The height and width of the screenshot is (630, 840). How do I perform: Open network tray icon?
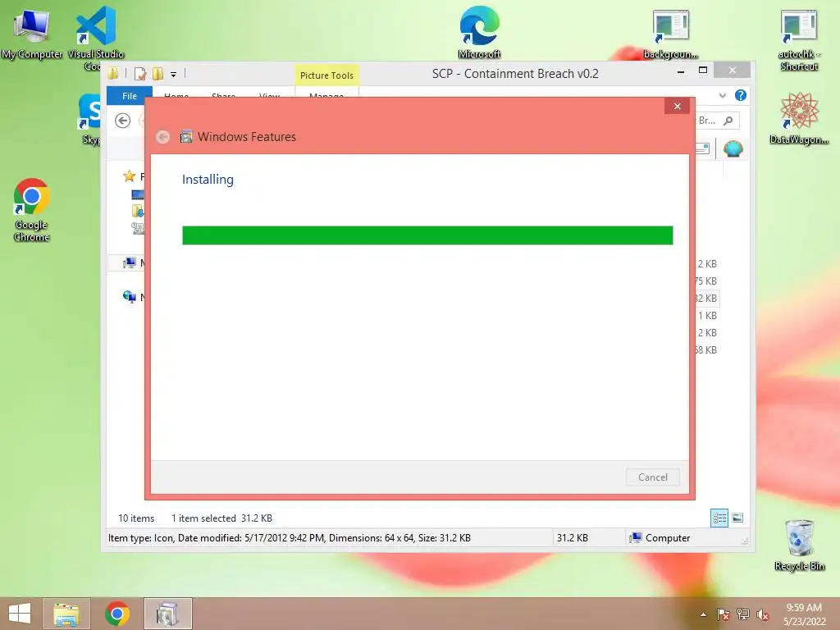point(743,614)
